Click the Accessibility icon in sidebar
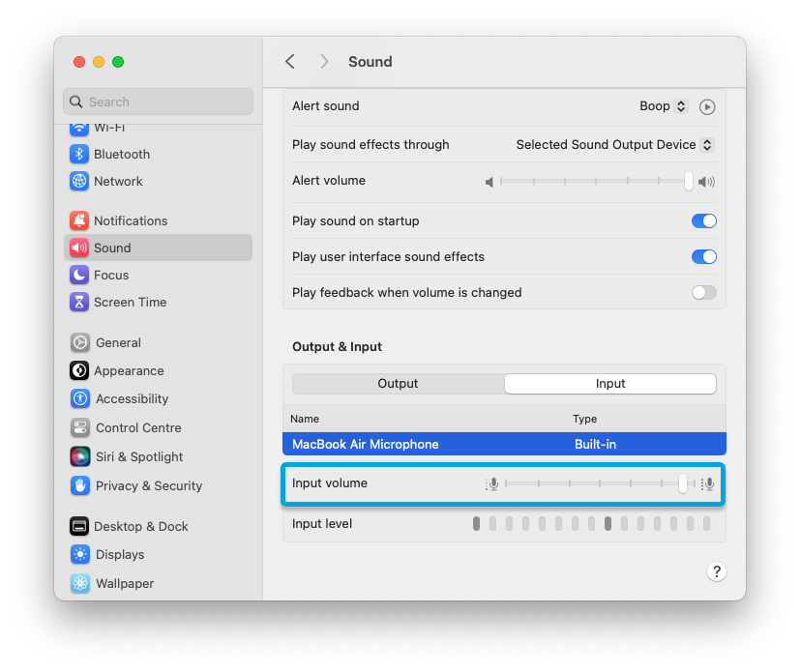Screen dimensions: 800x672 click(79, 398)
